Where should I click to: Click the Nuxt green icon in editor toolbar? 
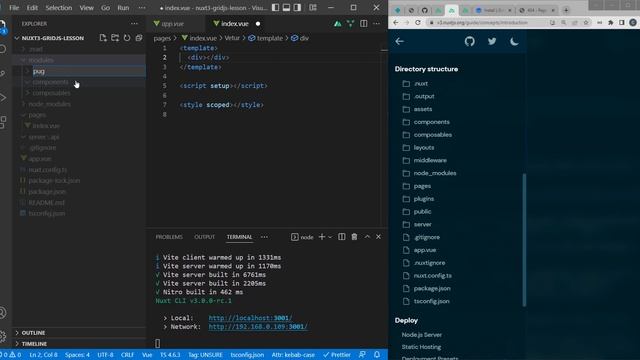click(338, 24)
